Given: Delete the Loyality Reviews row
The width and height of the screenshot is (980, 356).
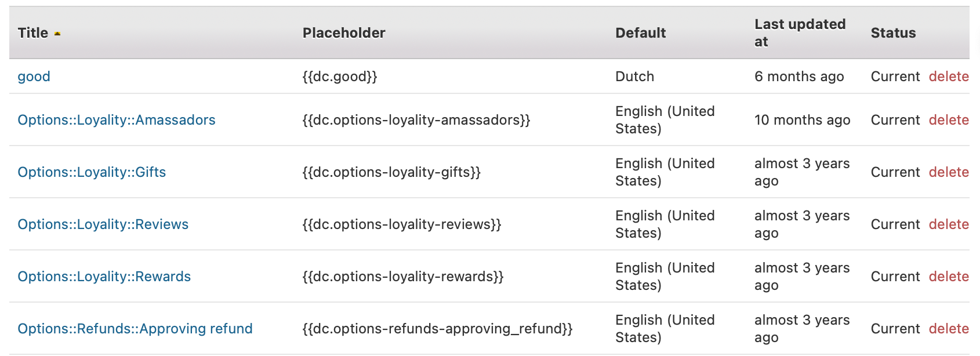Looking at the screenshot, I should [x=949, y=224].
